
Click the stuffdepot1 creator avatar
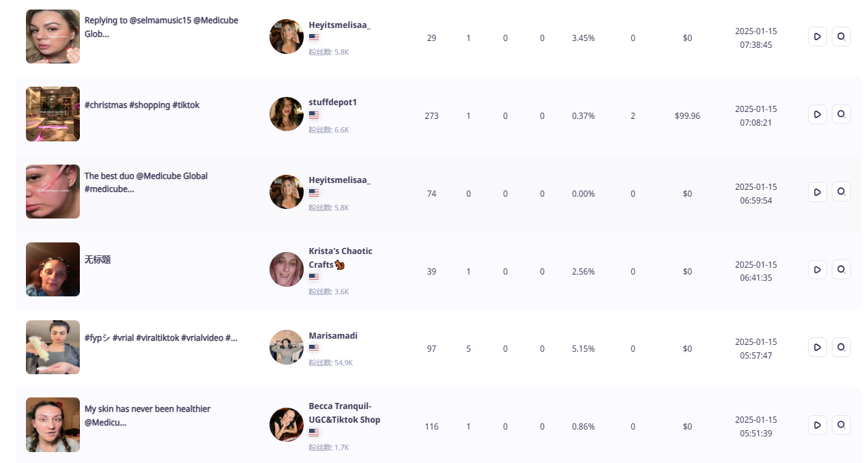click(287, 114)
